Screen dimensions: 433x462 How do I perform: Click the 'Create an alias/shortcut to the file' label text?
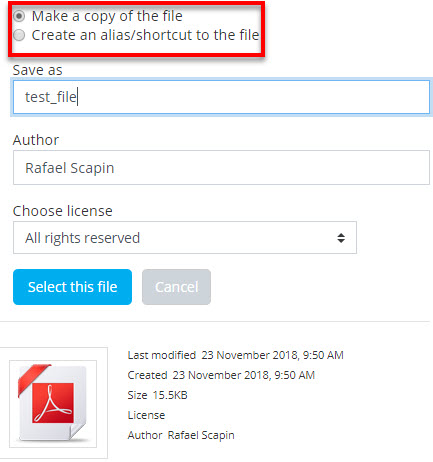145,35
